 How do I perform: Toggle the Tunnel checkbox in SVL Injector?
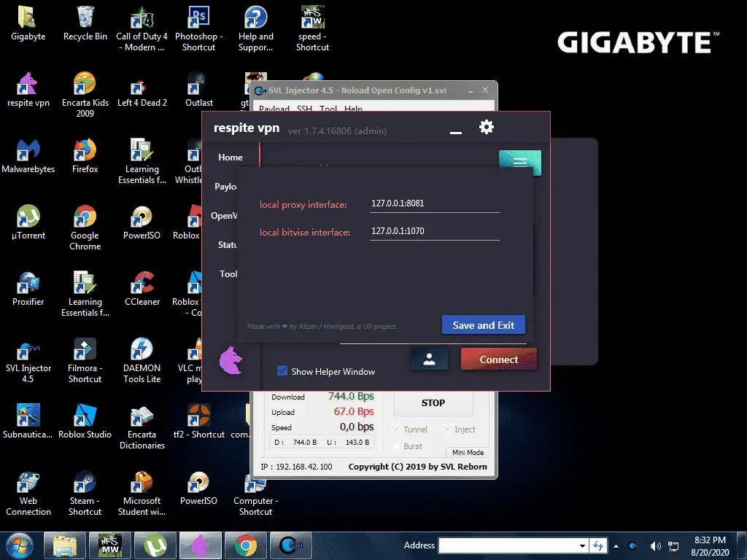[x=396, y=429]
